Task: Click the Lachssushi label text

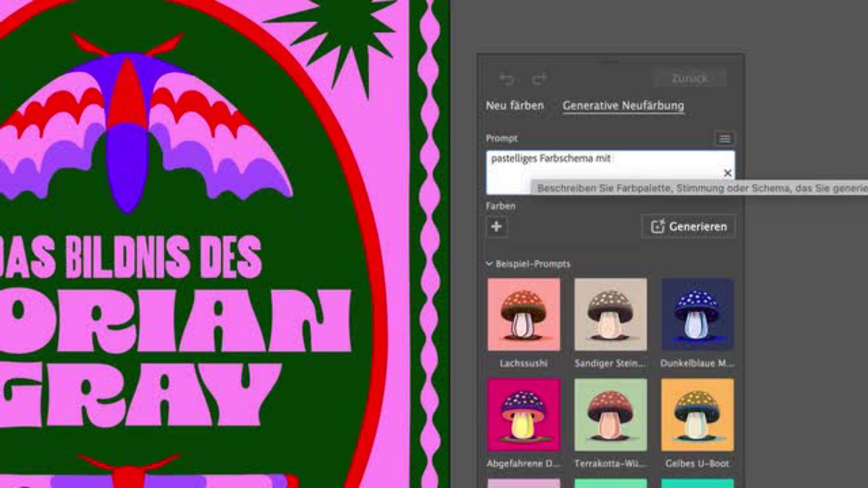Action: click(524, 363)
